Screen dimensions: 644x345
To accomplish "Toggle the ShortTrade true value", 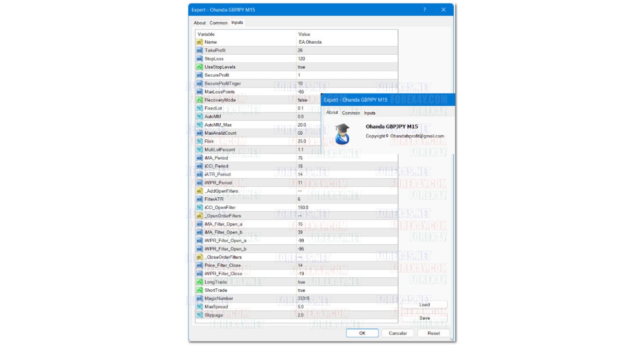I will point(301,290).
